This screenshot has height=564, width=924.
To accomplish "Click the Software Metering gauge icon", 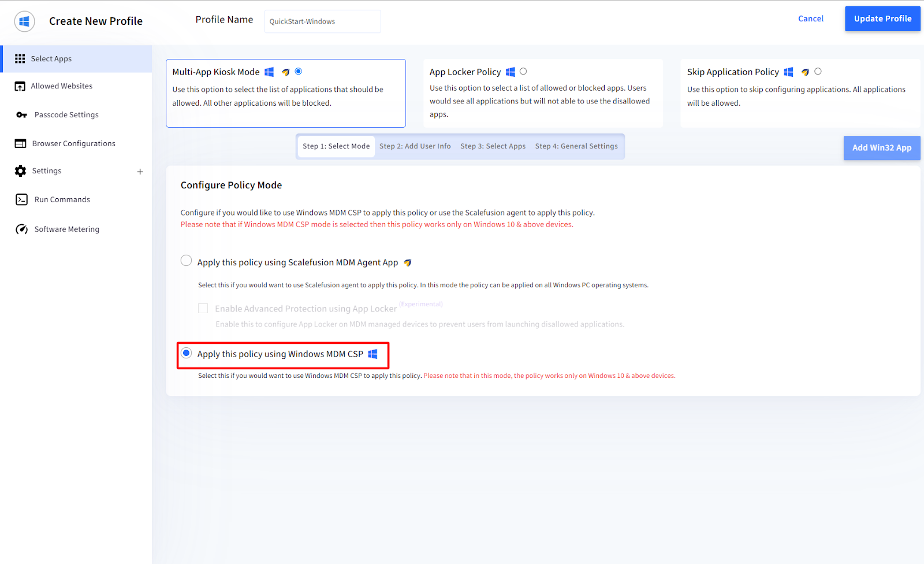I will (x=21, y=229).
